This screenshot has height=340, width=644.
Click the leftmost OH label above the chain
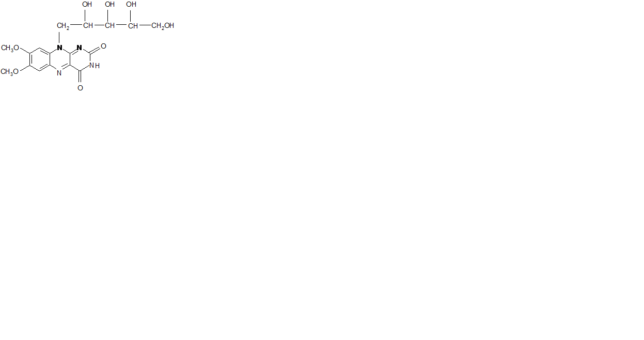pyautogui.click(x=87, y=5)
